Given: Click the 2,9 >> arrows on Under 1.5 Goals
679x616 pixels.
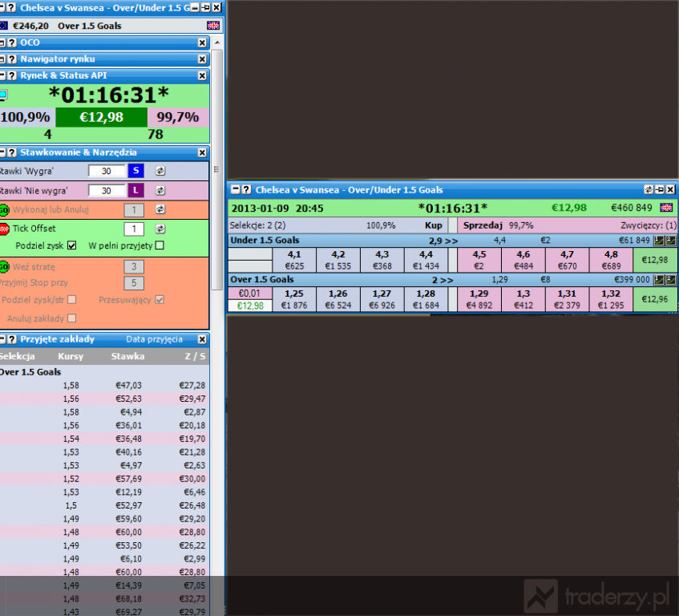Looking at the screenshot, I should point(443,241).
